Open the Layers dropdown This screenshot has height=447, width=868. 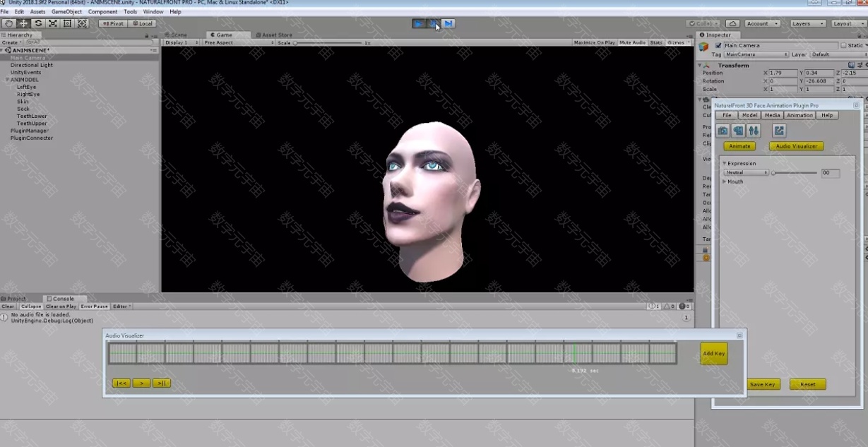(x=807, y=23)
